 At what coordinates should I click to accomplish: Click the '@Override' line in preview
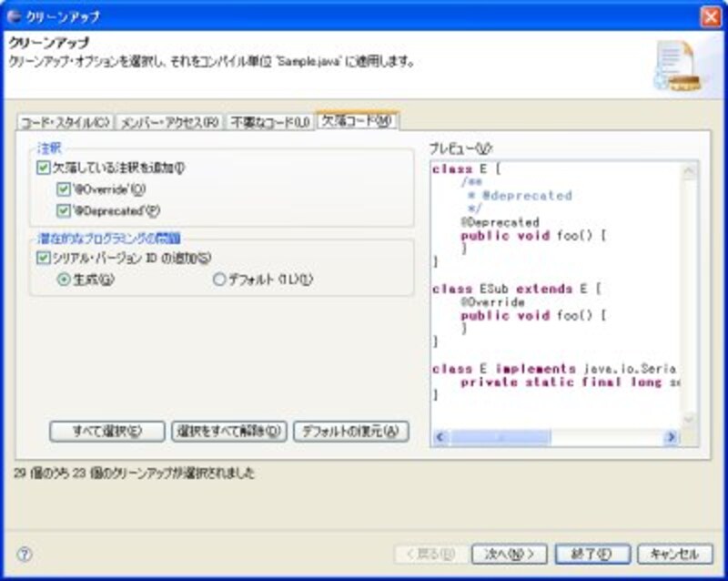492,302
